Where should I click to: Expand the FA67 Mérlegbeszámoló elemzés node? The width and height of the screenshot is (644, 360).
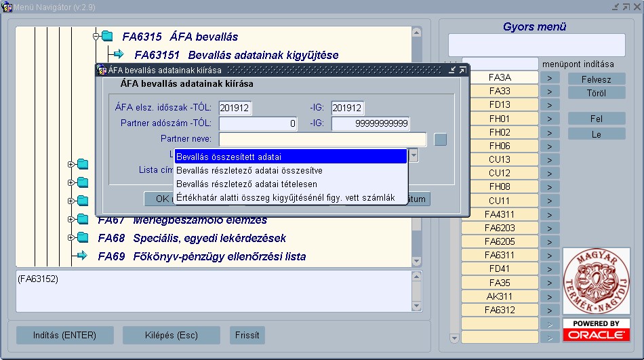pyautogui.click(x=71, y=220)
